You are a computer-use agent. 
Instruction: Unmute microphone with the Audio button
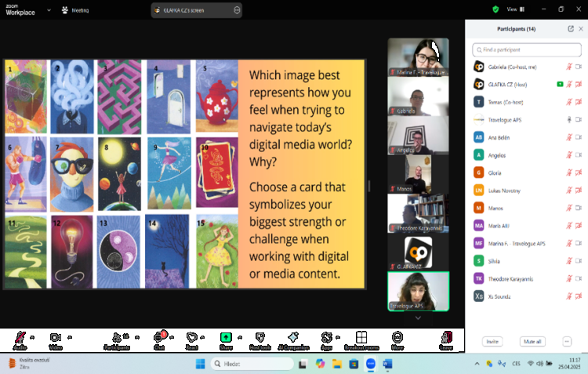pos(20,339)
